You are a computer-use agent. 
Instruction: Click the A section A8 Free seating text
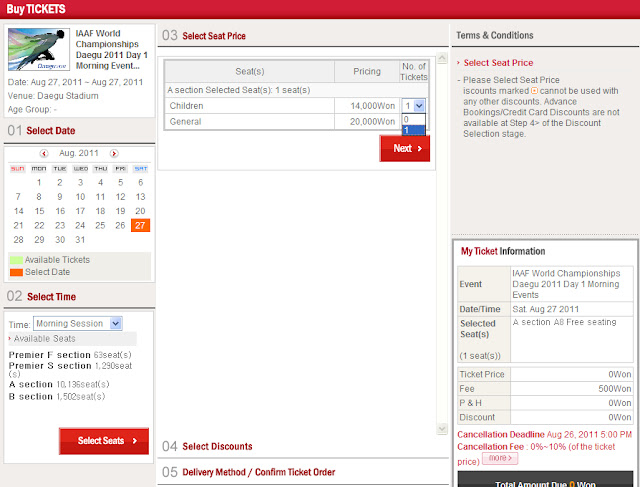(564, 322)
